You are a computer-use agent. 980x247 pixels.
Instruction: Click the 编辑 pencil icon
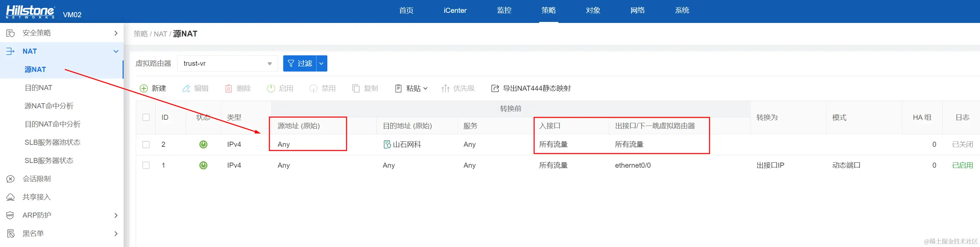click(186, 88)
